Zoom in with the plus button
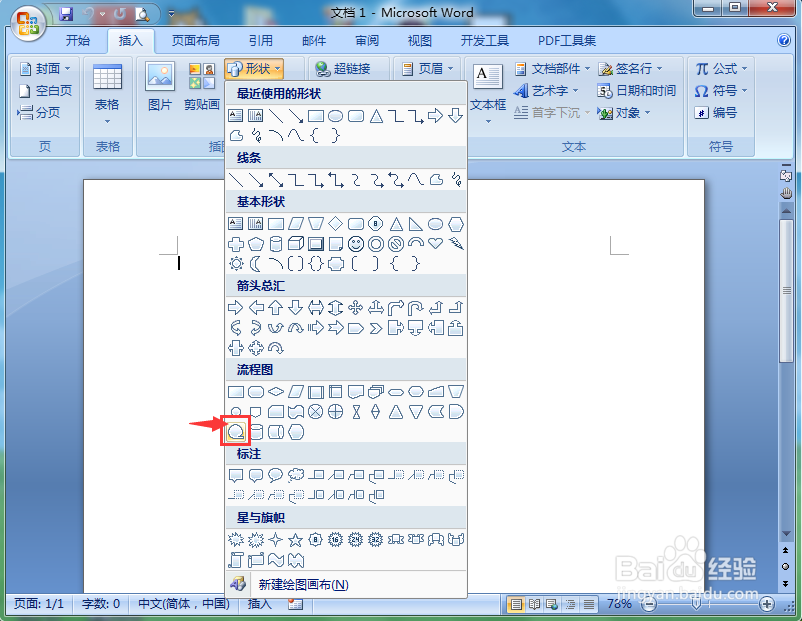The image size is (802, 621). point(766,605)
